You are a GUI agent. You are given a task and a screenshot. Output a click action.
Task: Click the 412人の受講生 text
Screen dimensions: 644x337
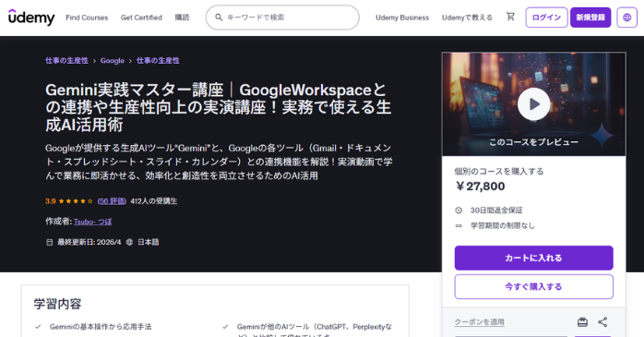153,201
